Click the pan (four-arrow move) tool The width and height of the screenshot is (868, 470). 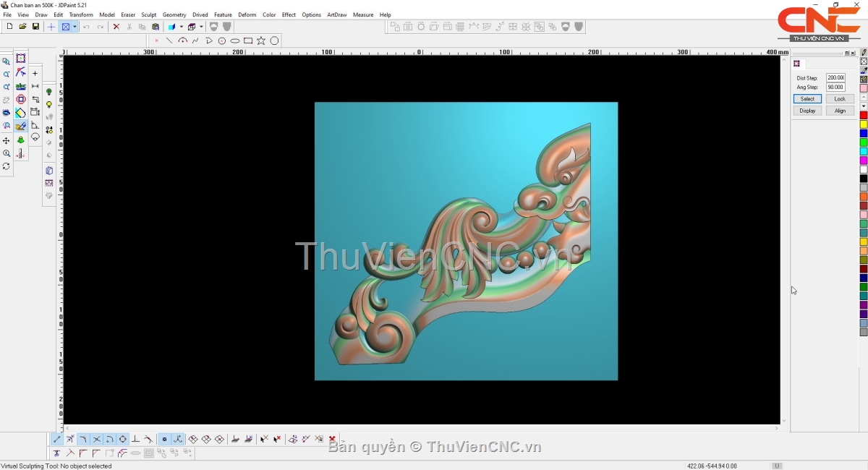(7, 140)
